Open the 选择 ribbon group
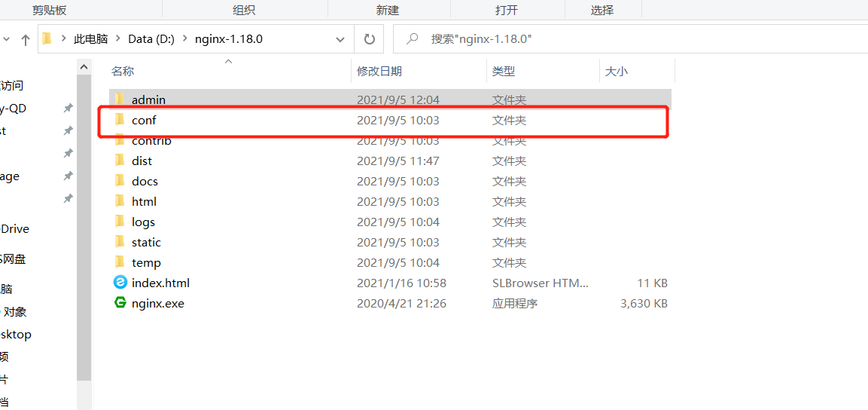Image resolution: width=868 pixels, height=410 pixels. point(602,10)
